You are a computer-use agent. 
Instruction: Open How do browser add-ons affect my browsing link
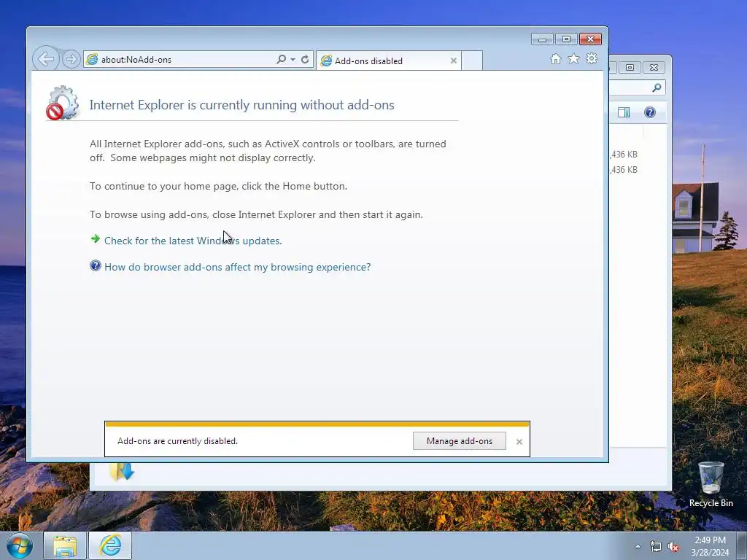[x=237, y=267]
